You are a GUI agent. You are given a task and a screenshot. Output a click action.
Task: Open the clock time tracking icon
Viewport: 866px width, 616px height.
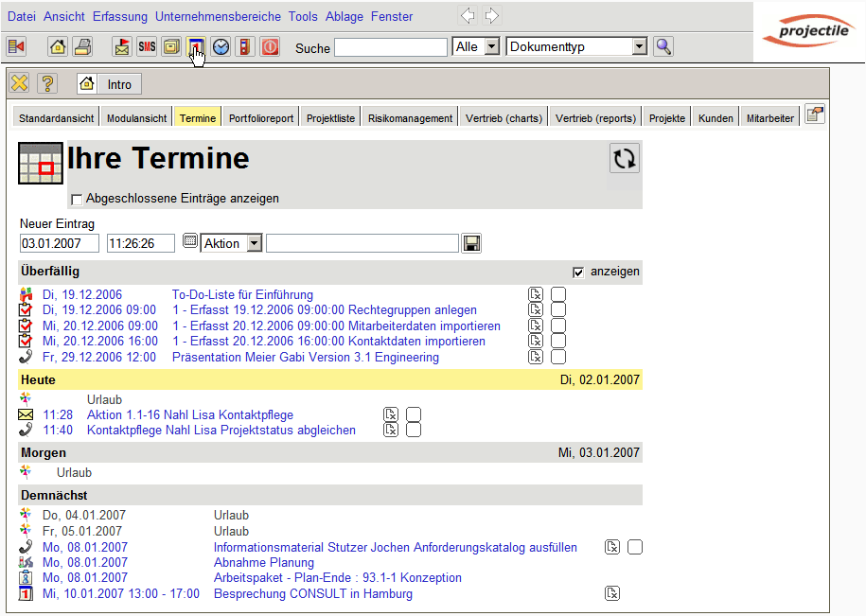coord(221,46)
